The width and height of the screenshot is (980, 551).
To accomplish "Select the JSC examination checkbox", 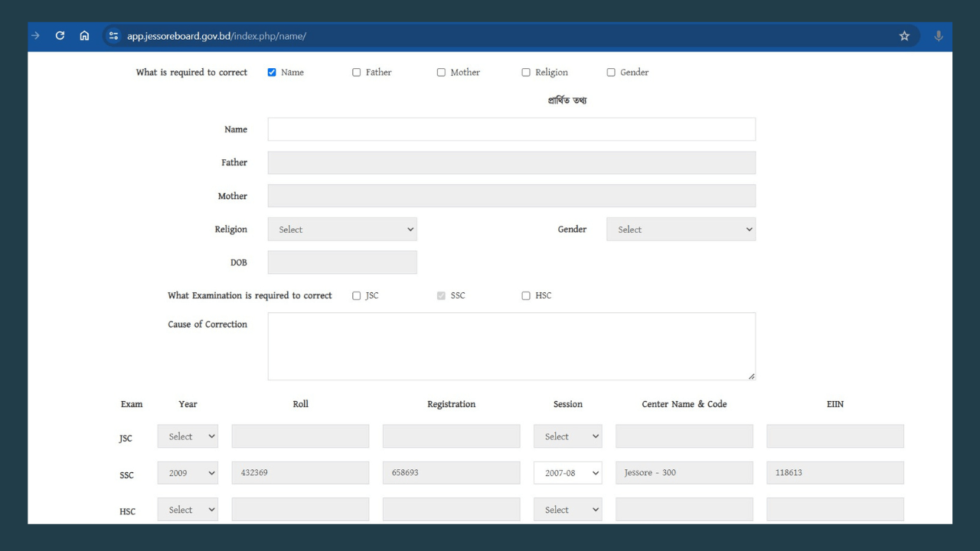I will 356,296.
